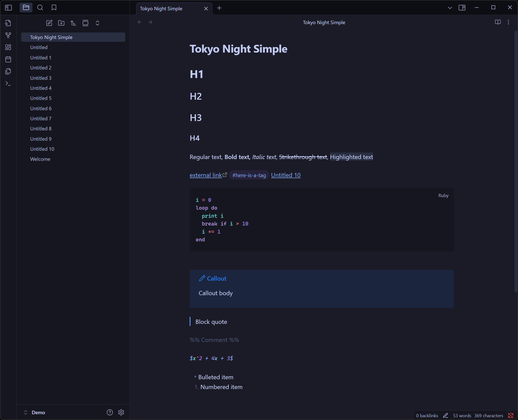The image size is (518, 420).
Task: Close the Tokyo Night Simple tab
Action: (x=206, y=9)
